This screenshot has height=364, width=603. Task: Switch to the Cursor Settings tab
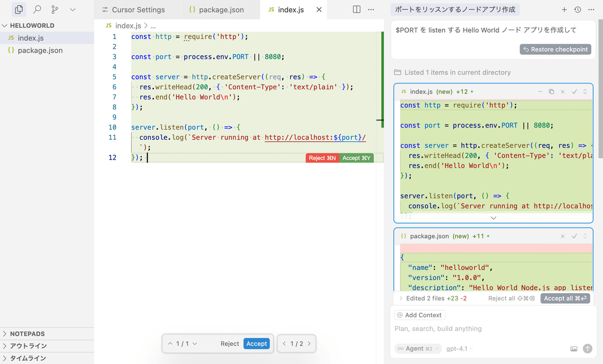(x=137, y=9)
